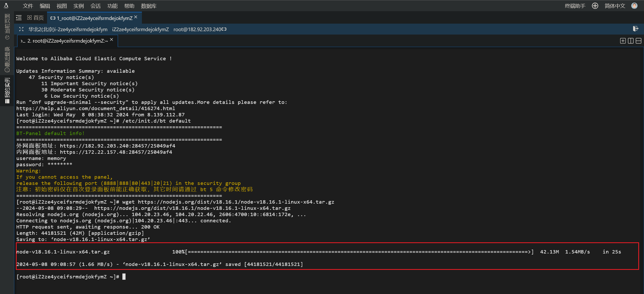Click the 'BT-Panel default info!' green text
The height and width of the screenshot is (294, 644).
[x=50, y=133]
